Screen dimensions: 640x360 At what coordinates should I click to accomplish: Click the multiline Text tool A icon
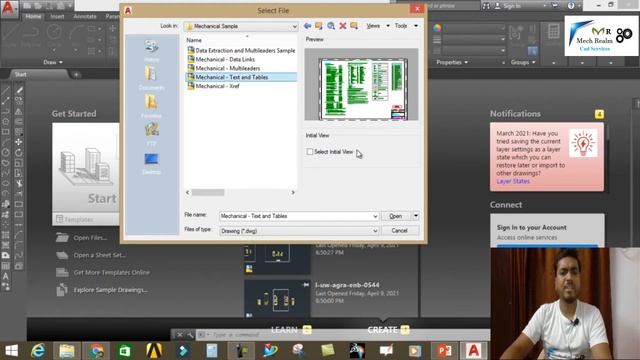[x=6, y=276]
